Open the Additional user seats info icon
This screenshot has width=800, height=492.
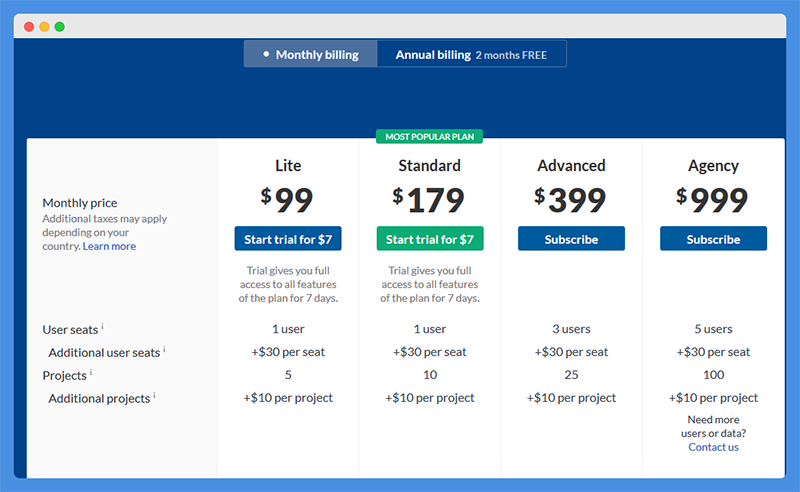(164, 349)
